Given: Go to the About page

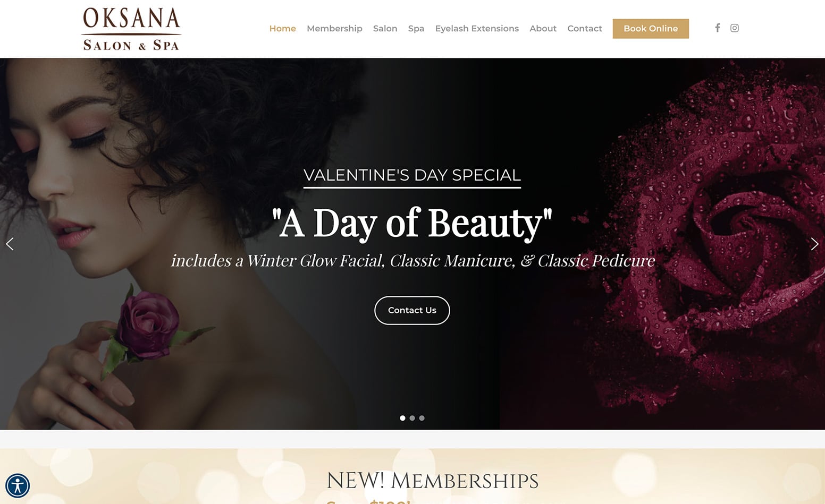Looking at the screenshot, I should pos(543,29).
